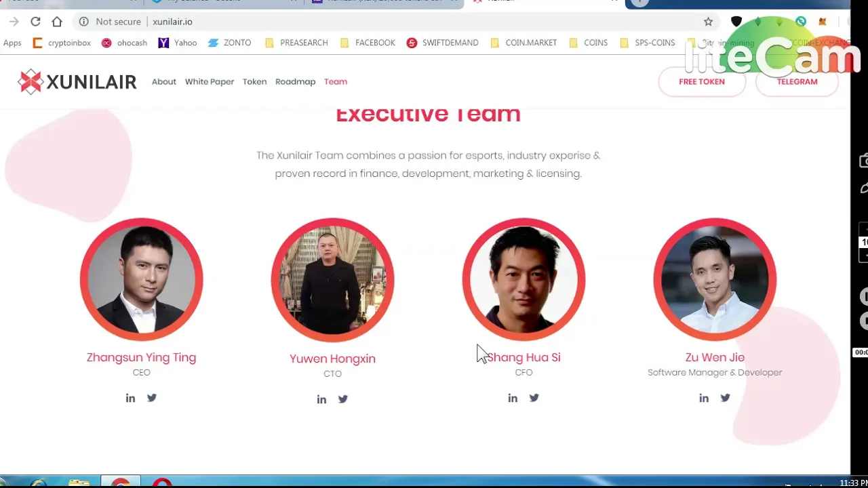Click the taskbar clock showing 11:33 PM
The image size is (868, 488).
click(853, 483)
